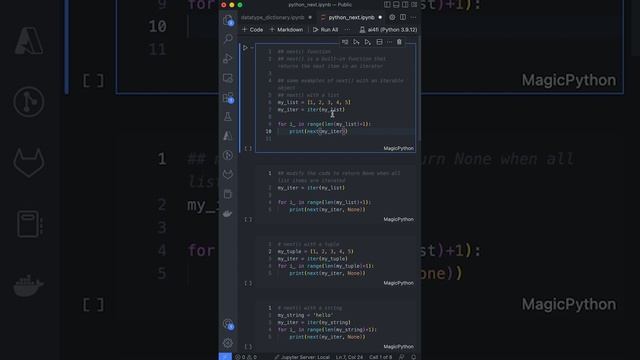Select the python_next.ipynb tab

coord(351,18)
